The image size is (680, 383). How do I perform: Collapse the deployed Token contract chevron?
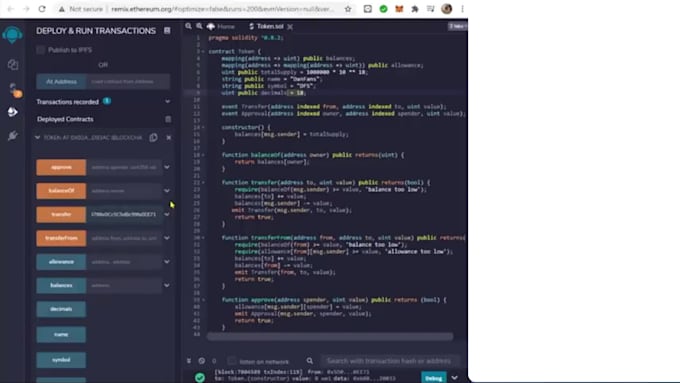click(x=38, y=137)
